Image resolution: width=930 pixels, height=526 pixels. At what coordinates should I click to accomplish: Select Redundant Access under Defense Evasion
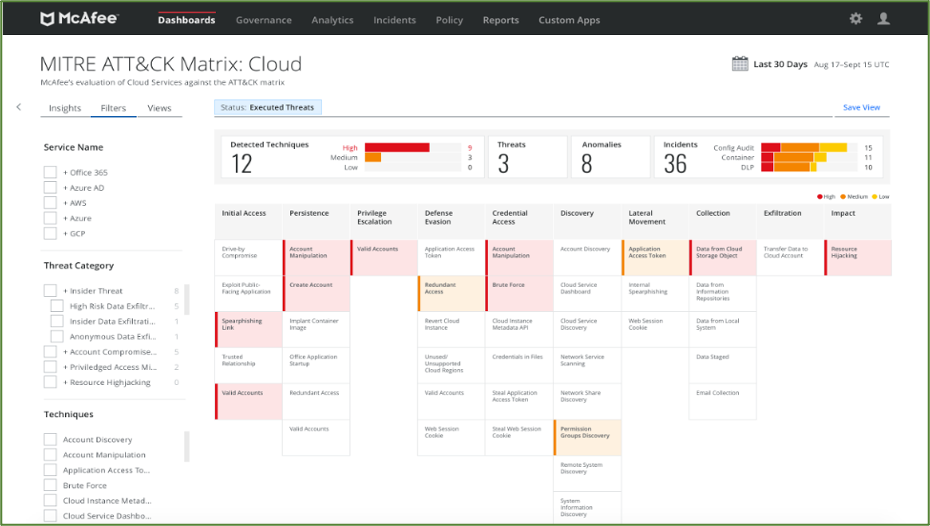(451, 294)
